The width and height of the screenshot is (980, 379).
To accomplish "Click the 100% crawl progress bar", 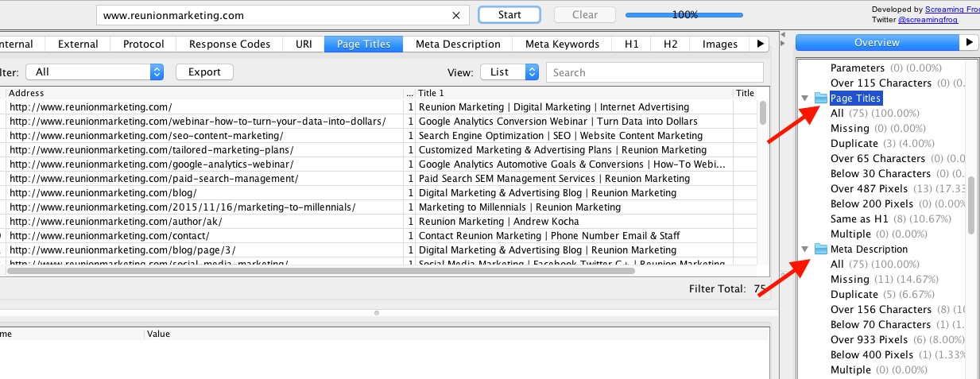I will (684, 15).
